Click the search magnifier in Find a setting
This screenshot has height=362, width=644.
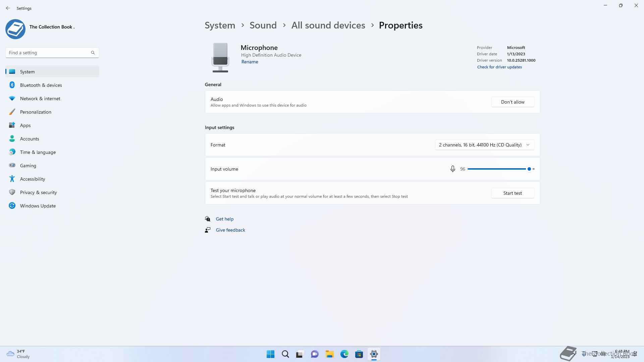(93, 53)
